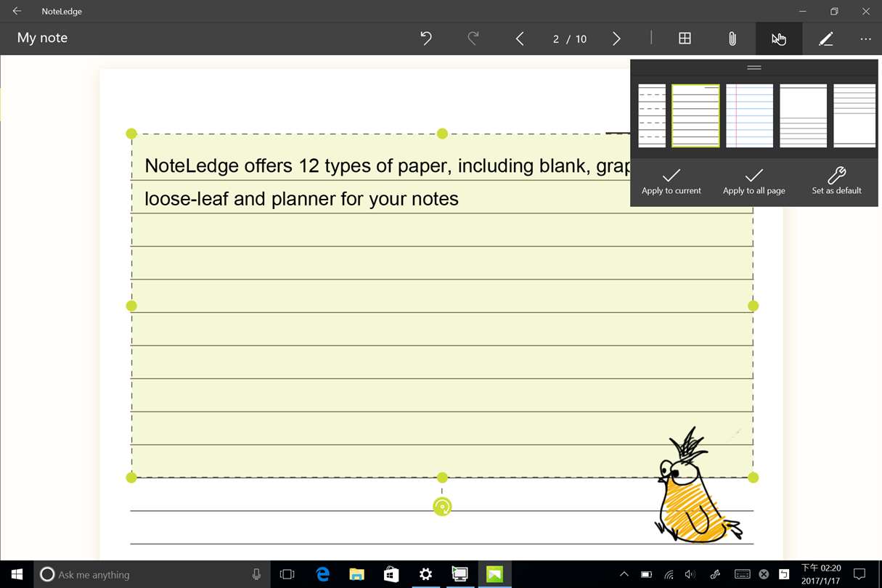The image size is (882, 588).
Task: Click the text line starting 'NoteLedge offers 12 types'
Action: click(x=387, y=166)
